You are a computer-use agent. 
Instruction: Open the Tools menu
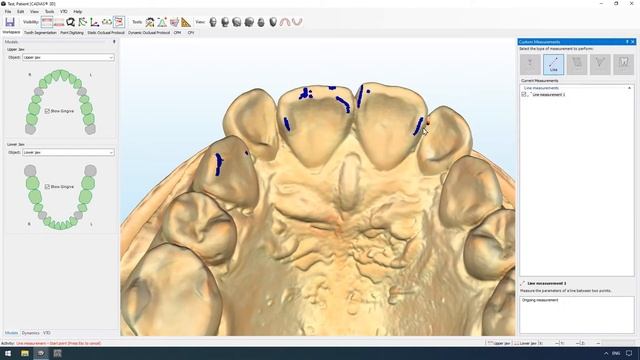click(x=49, y=11)
